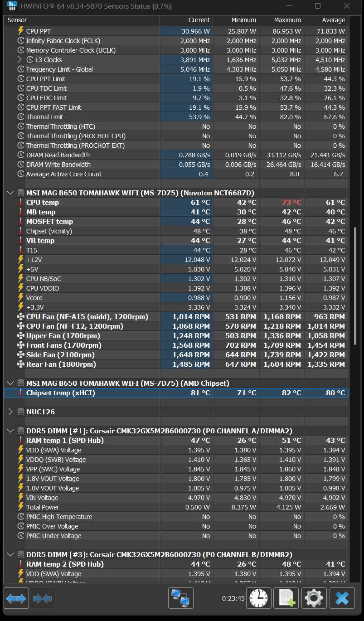Open the network remote monitoring icon

click(181, 598)
